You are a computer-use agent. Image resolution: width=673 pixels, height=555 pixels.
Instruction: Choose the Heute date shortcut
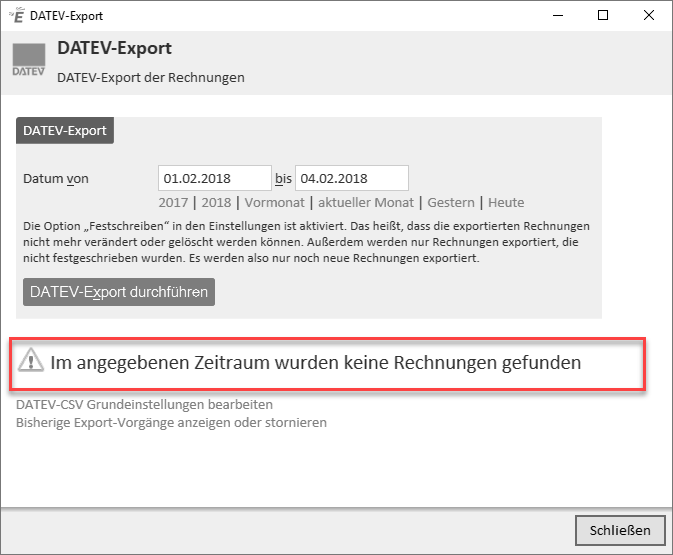coord(506,203)
